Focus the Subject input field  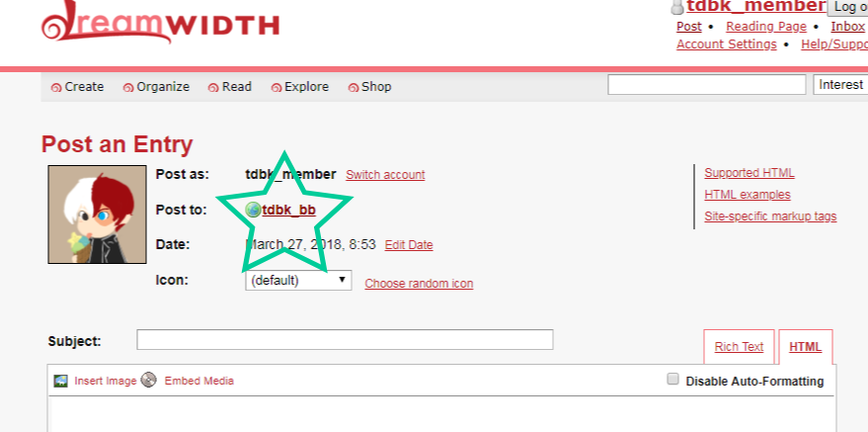point(345,339)
